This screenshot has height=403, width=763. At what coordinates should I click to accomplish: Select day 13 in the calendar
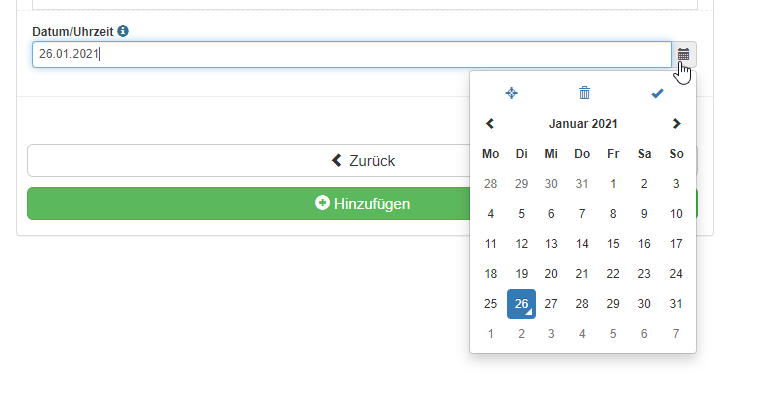pyautogui.click(x=551, y=244)
